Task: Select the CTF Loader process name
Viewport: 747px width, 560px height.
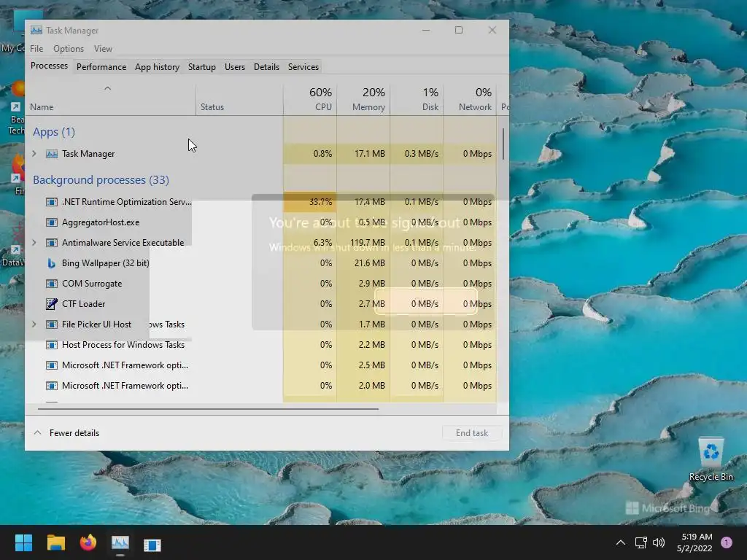Action: [83, 304]
